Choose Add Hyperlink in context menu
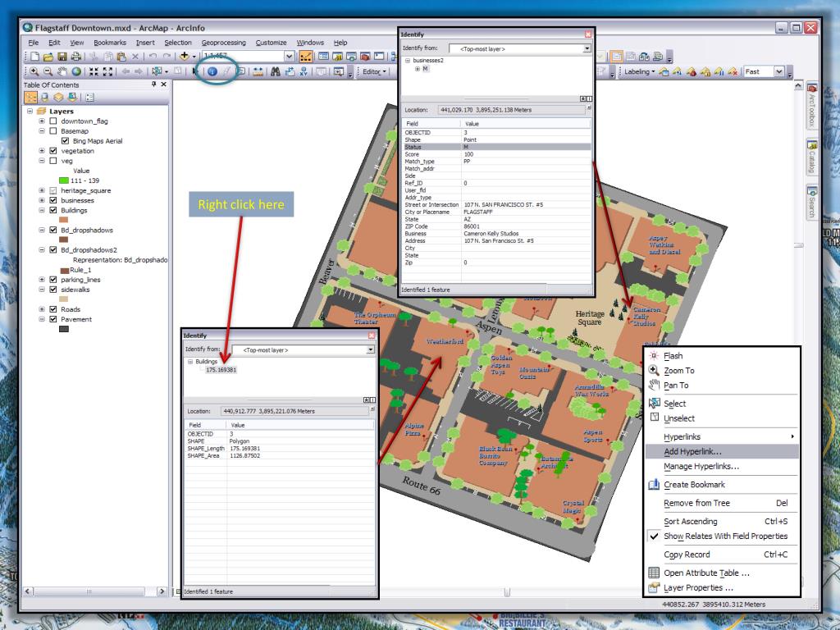 (x=722, y=452)
